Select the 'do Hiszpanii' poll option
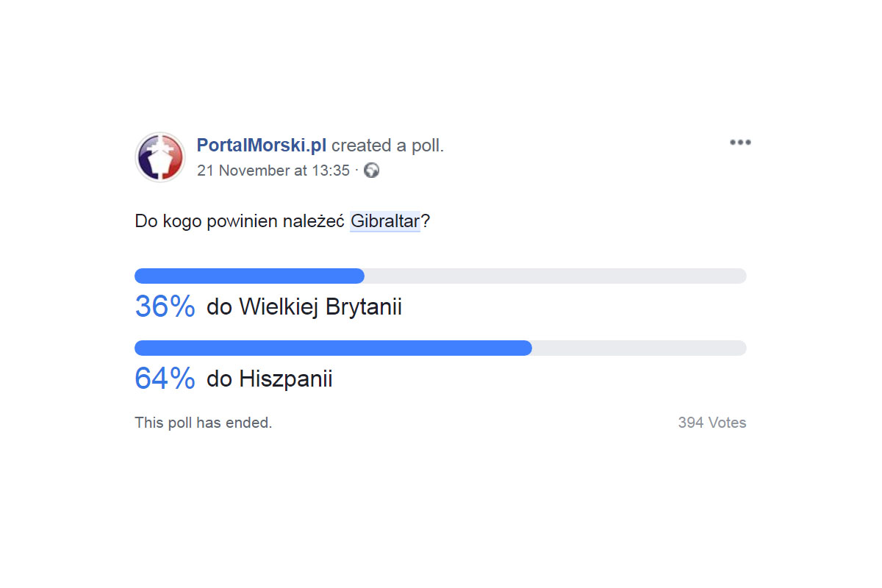This screenshot has height=588, width=882. (269, 379)
